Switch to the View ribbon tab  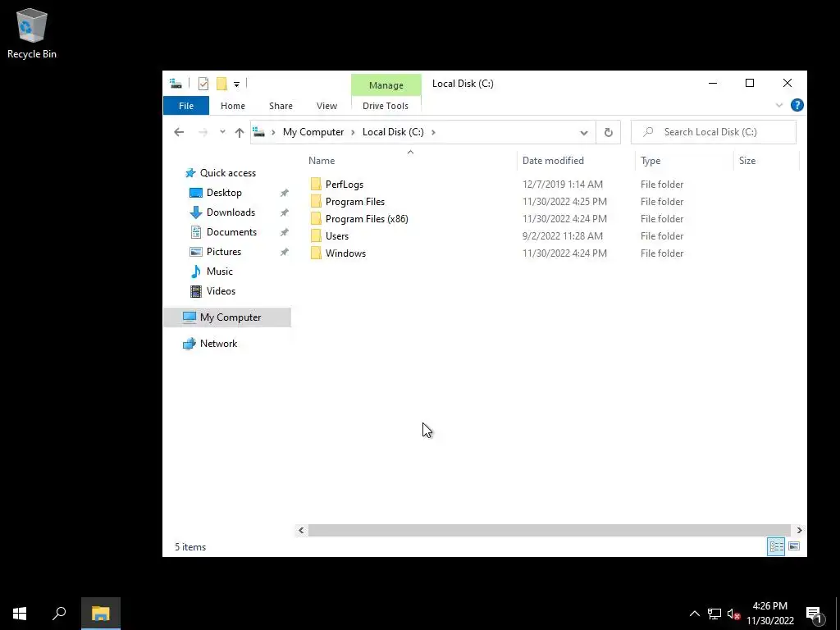click(x=326, y=106)
